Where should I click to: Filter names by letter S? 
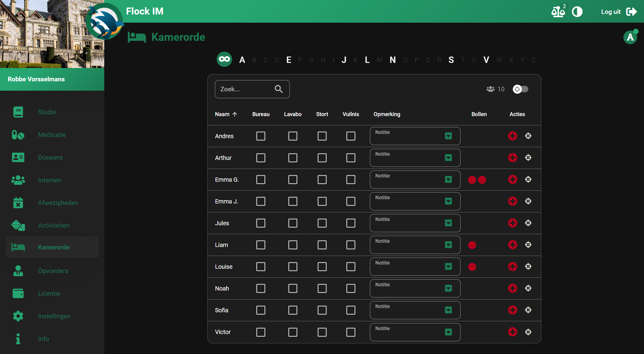pos(451,60)
